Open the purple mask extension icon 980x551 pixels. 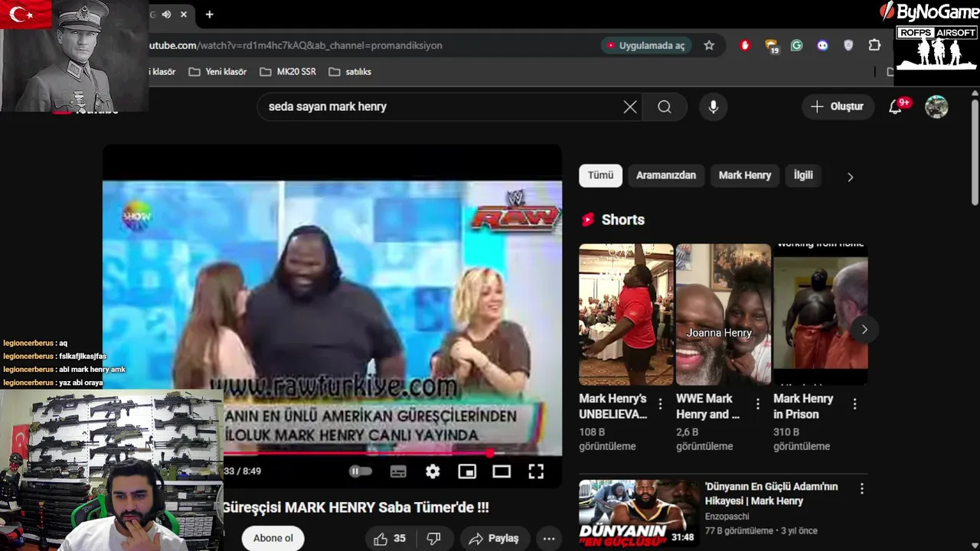point(822,45)
